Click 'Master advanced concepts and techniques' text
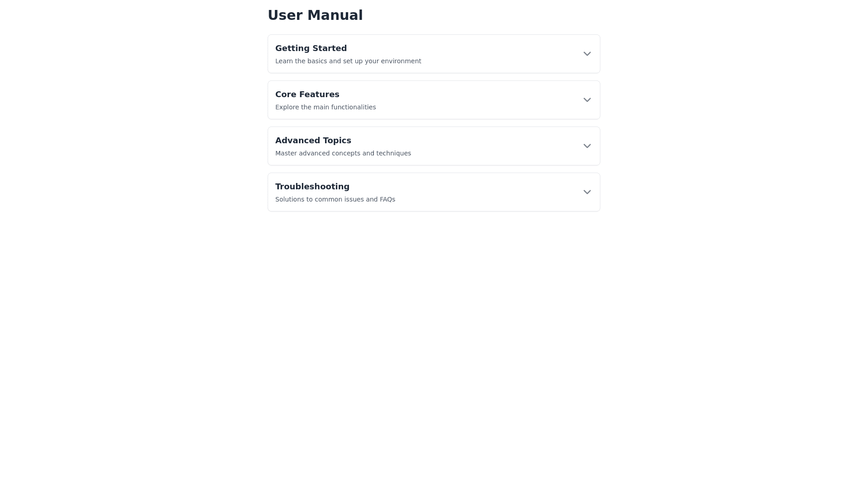Image resolution: width=868 pixels, height=488 pixels. [x=343, y=153]
